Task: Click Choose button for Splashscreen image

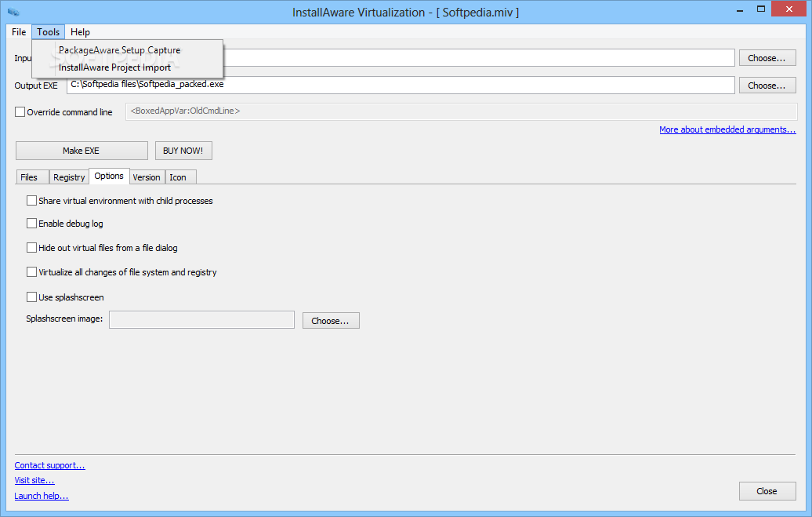Action: click(331, 320)
